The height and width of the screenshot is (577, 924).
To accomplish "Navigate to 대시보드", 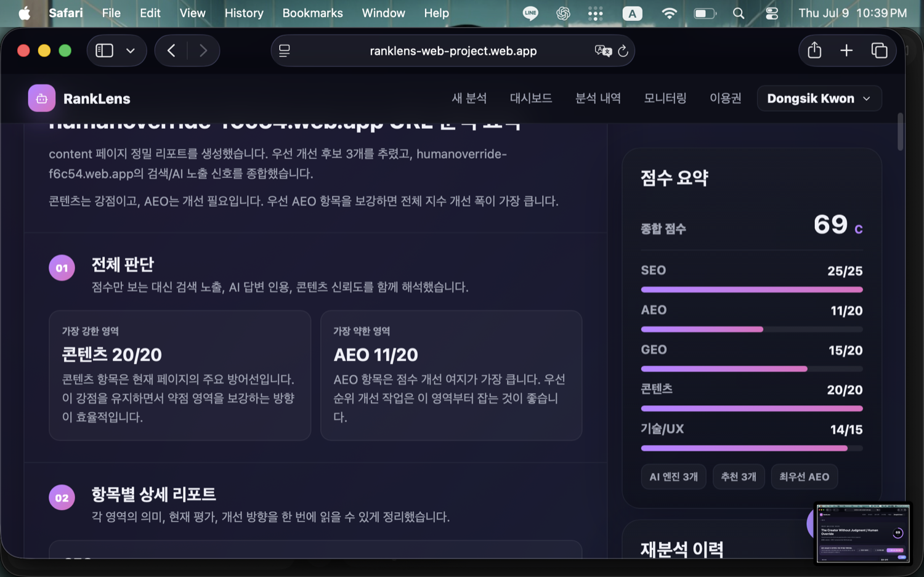I will pyautogui.click(x=531, y=99).
